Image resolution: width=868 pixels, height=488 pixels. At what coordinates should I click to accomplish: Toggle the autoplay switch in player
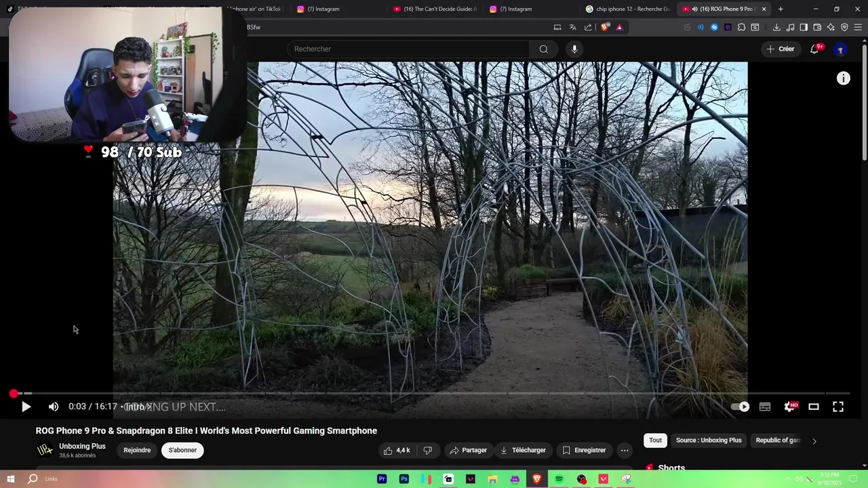(x=740, y=407)
